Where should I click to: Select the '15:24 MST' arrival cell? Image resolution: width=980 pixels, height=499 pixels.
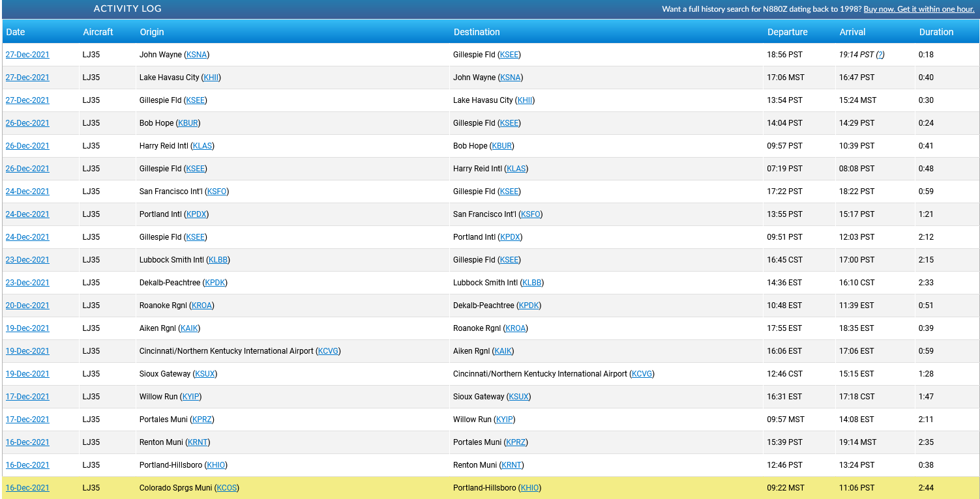click(857, 100)
